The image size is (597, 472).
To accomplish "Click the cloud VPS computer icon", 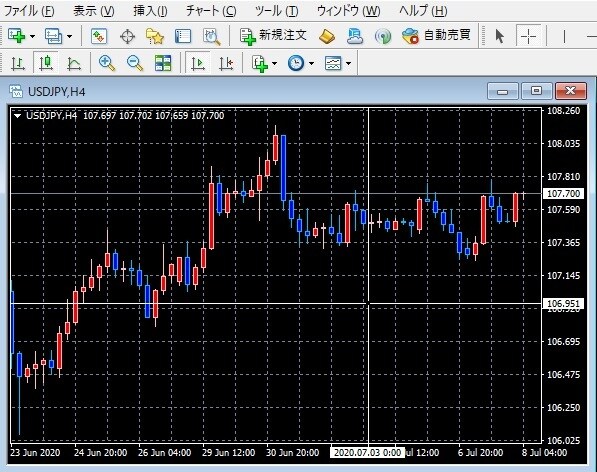I will pyautogui.click(x=355, y=37).
